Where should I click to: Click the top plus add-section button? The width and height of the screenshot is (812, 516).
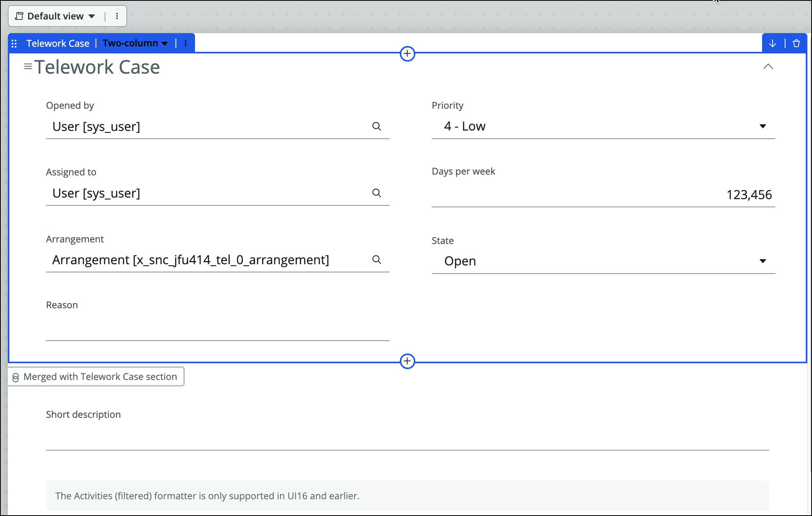click(x=407, y=53)
